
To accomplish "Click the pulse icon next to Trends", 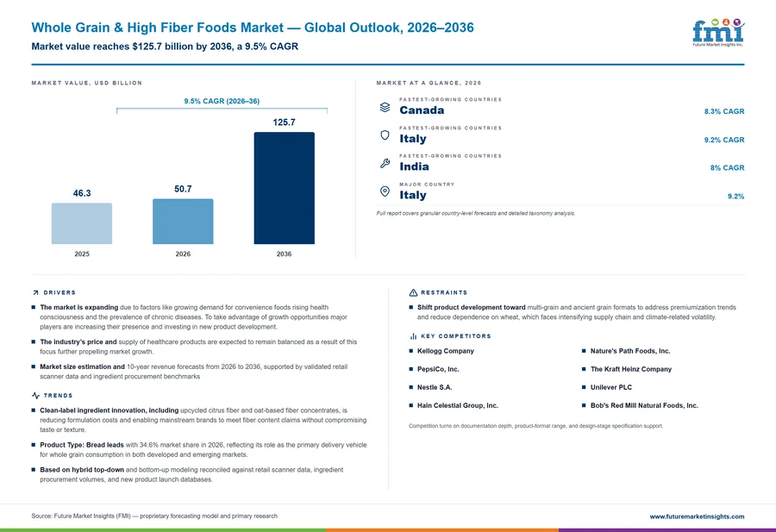I will (35, 396).
